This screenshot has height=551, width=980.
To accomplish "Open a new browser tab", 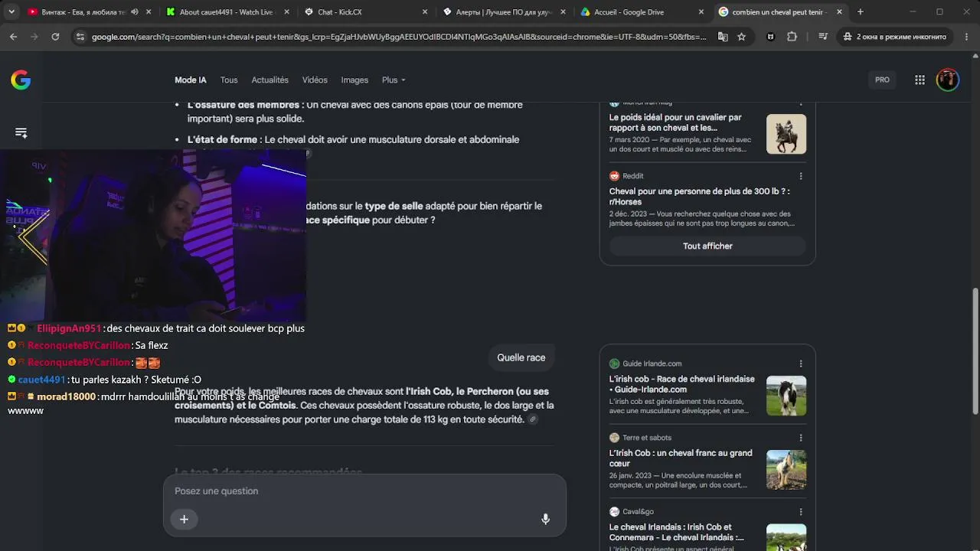I will coord(861,12).
